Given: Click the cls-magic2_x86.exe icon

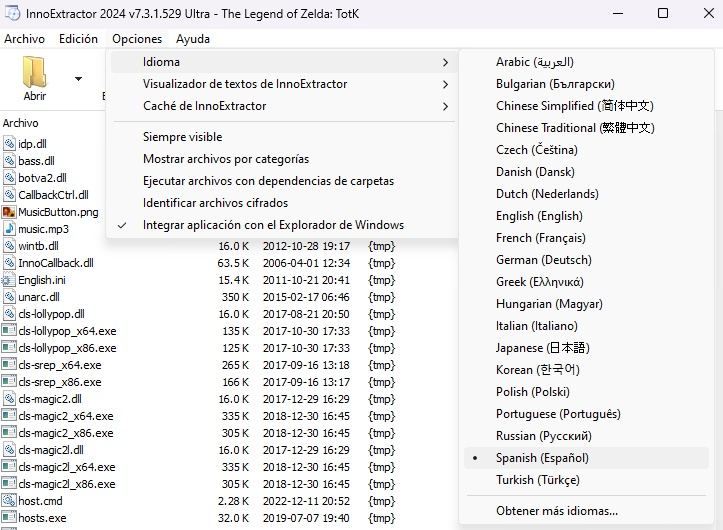Looking at the screenshot, I should coord(9,432).
